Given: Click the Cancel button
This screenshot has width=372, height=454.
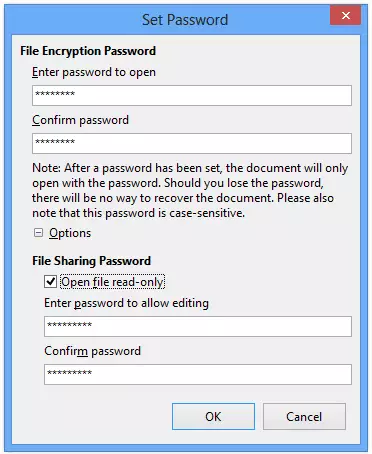Looking at the screenshot, I should pos(304,416).
